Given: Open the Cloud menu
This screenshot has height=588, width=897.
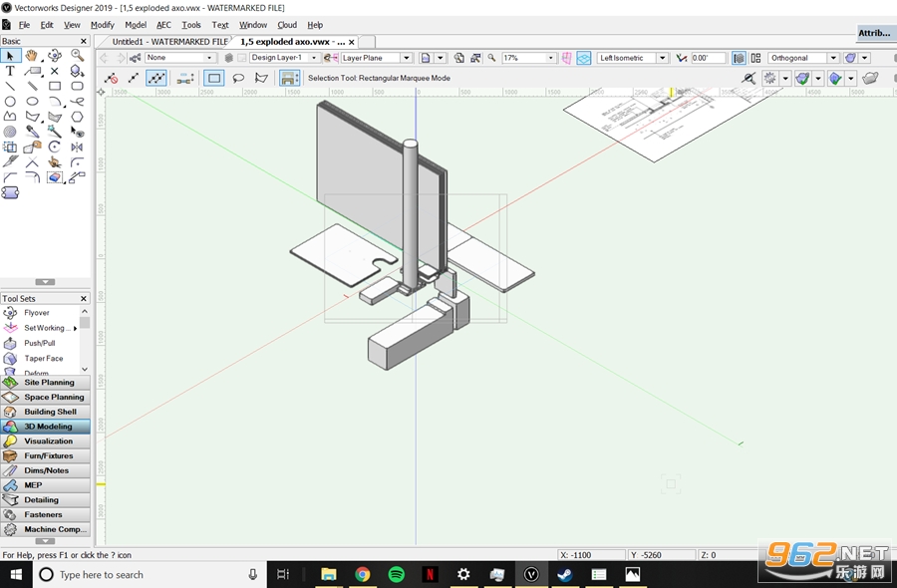Looking at the screenshot, I should click(x=287, y=25).
